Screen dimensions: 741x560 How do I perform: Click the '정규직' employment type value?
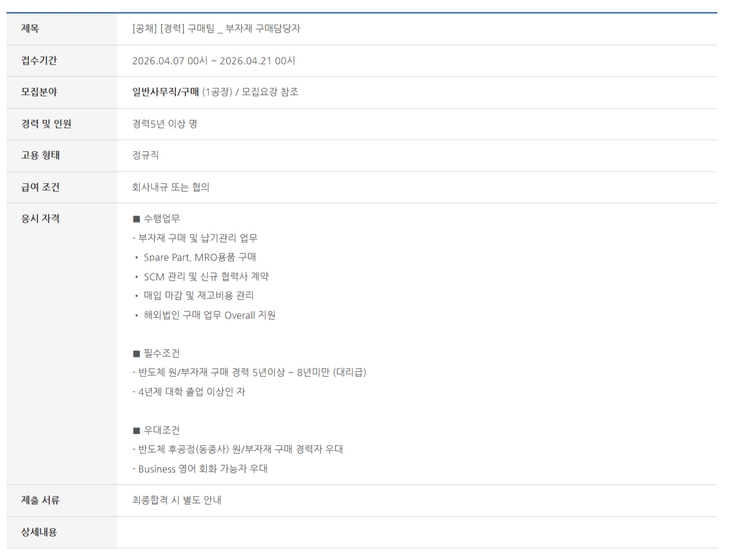(146, 155)
